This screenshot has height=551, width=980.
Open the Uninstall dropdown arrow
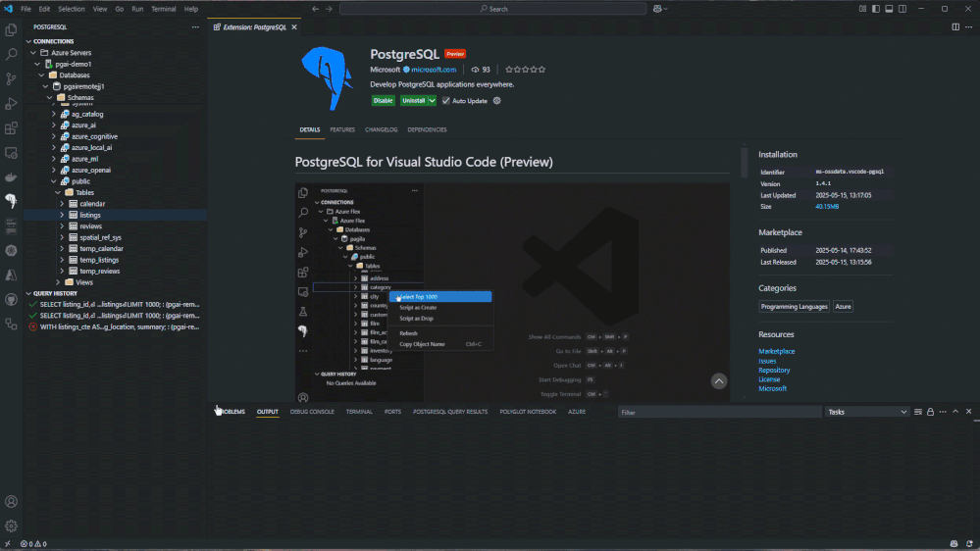(432, 101)
